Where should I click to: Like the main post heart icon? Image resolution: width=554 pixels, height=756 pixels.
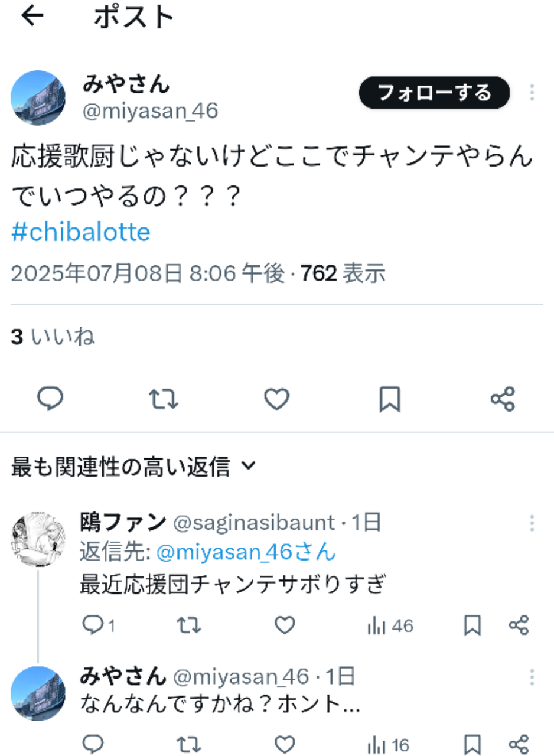(x=276, y=400)
